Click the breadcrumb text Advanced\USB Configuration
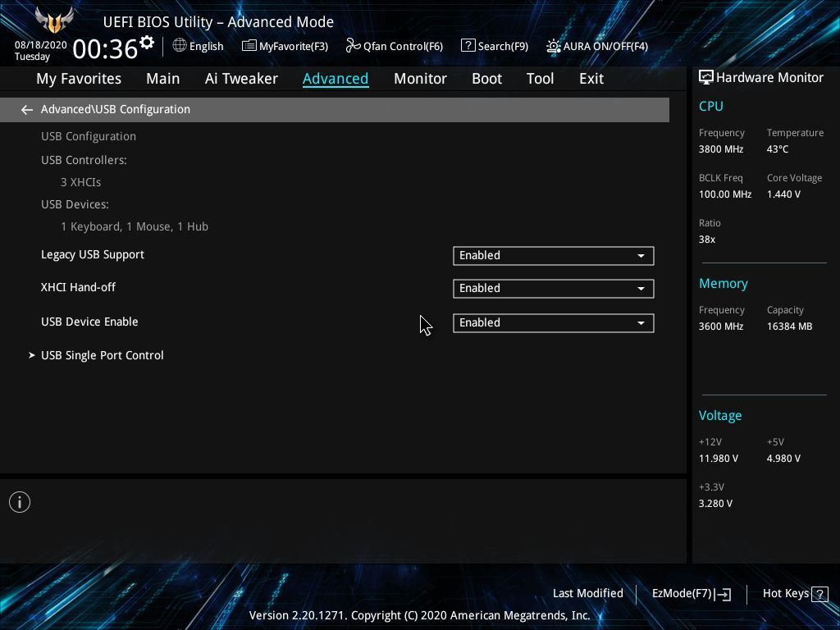Viewport: 840px width, 630px height. [x=116, y=109]
